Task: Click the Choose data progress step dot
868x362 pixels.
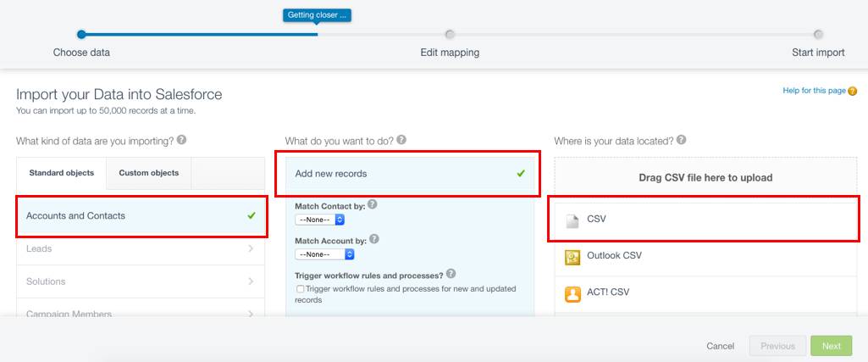Action: pos(81,35)
